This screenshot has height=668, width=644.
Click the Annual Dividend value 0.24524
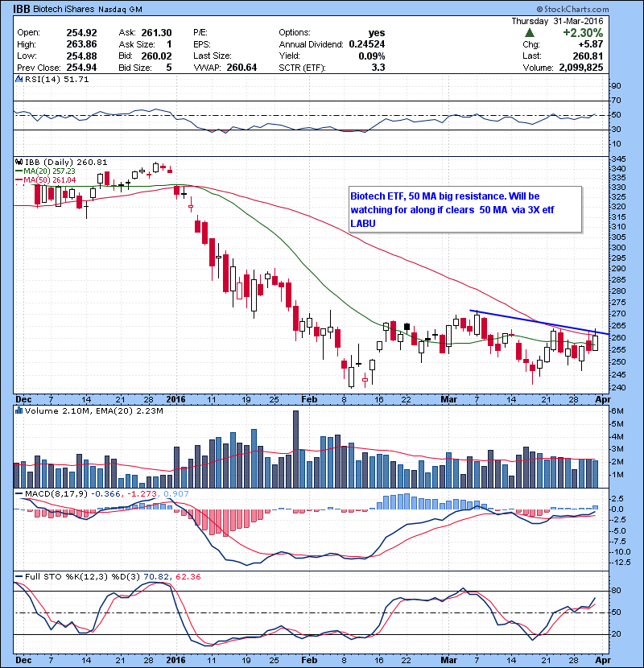pos(366,44)
